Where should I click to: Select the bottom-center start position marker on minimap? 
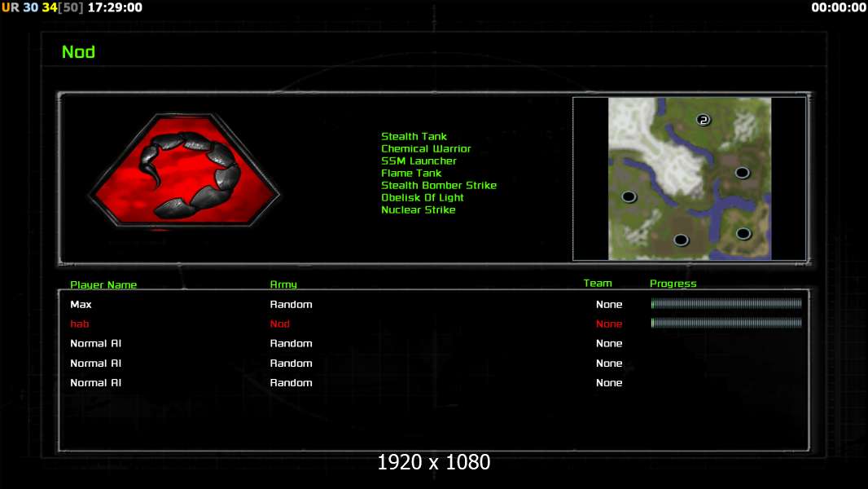tap(681, 240)
